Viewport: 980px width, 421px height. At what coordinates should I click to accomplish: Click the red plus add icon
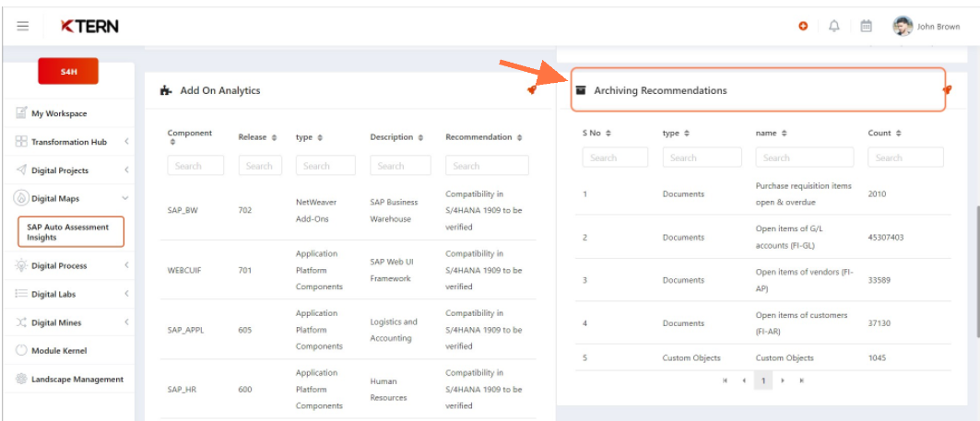tap(803, 26)
